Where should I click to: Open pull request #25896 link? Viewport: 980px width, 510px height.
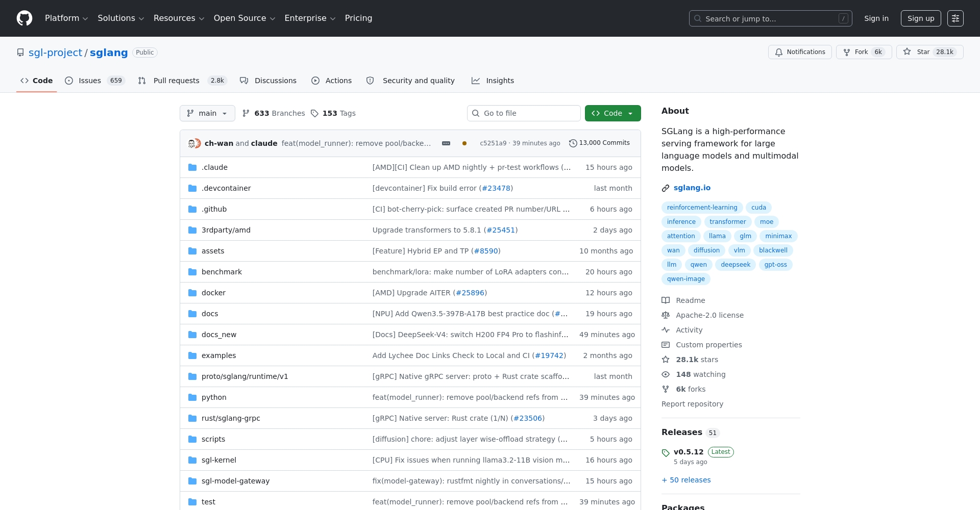[x=470, y=293]
